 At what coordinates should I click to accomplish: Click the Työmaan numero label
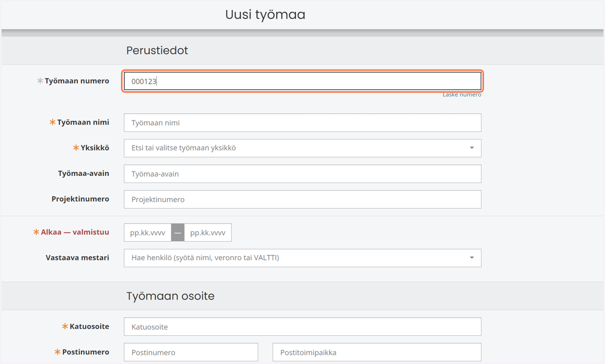click(77, 81)
